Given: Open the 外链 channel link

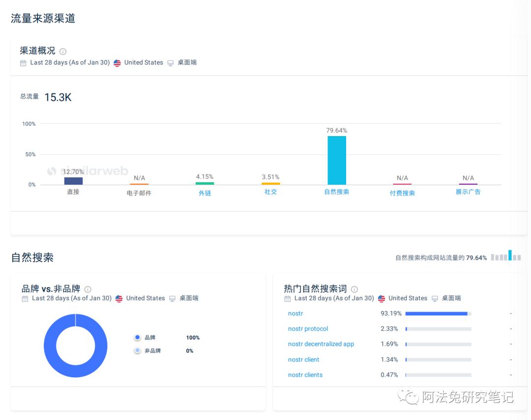Looking at the screenshot, I should tap(205, 193).
